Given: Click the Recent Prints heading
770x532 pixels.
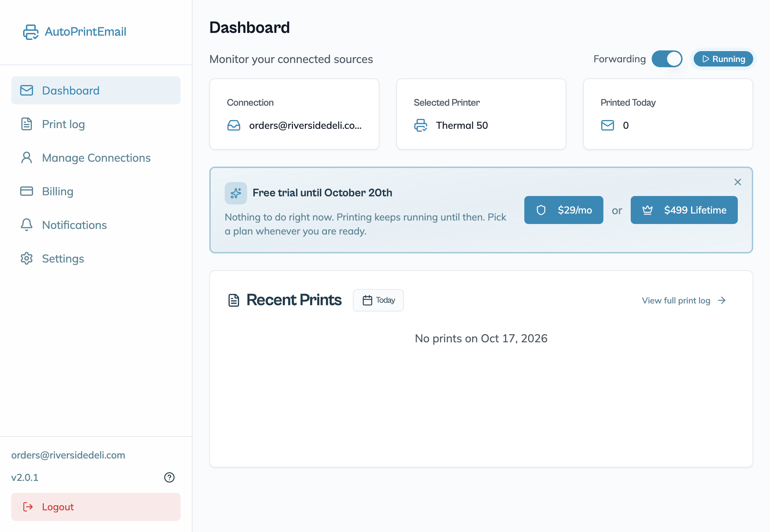Looking at the screenshot, I should [x=294, y=300].
